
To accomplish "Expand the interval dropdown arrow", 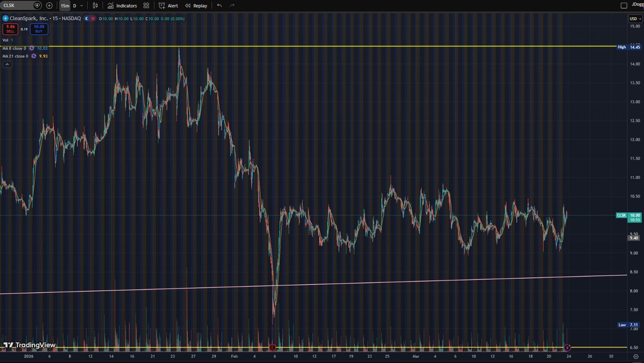I will pyautogui.click(x=82, y=5).
